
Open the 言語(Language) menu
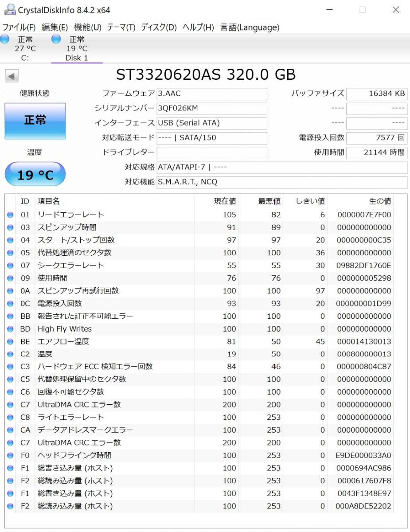click(x=250, y=27)
